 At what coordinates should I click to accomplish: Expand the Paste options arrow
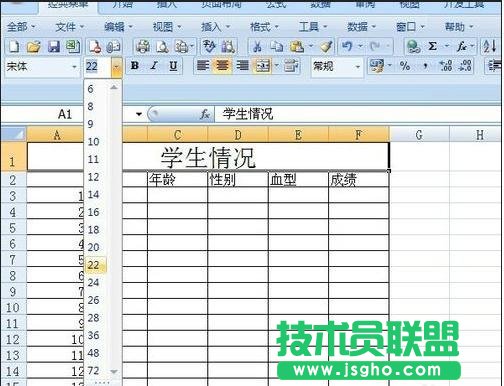pos(311,46)
